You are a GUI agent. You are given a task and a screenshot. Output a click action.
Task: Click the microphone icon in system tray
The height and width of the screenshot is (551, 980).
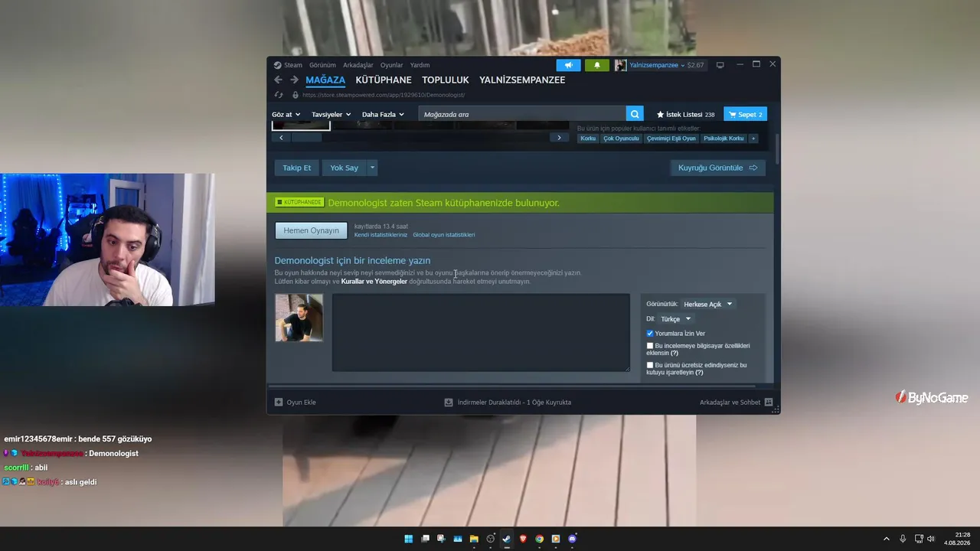pyautogui.click(x=903, y=539)
